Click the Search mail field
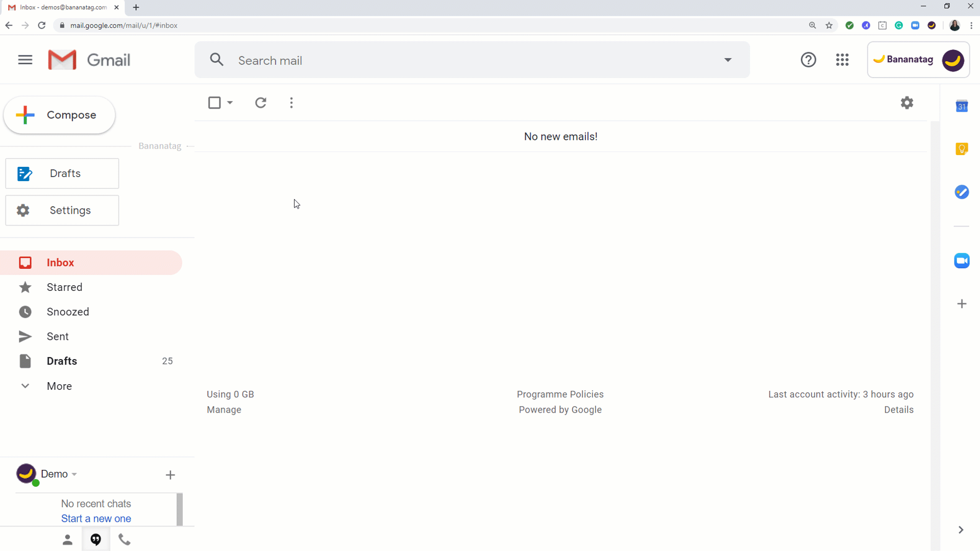980x551 pixels. (472, 60)
